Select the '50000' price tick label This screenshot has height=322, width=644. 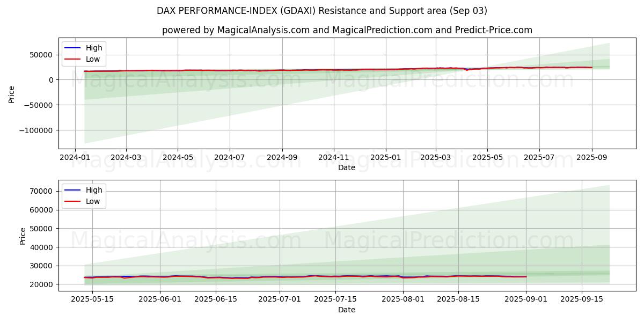point(42,55)
